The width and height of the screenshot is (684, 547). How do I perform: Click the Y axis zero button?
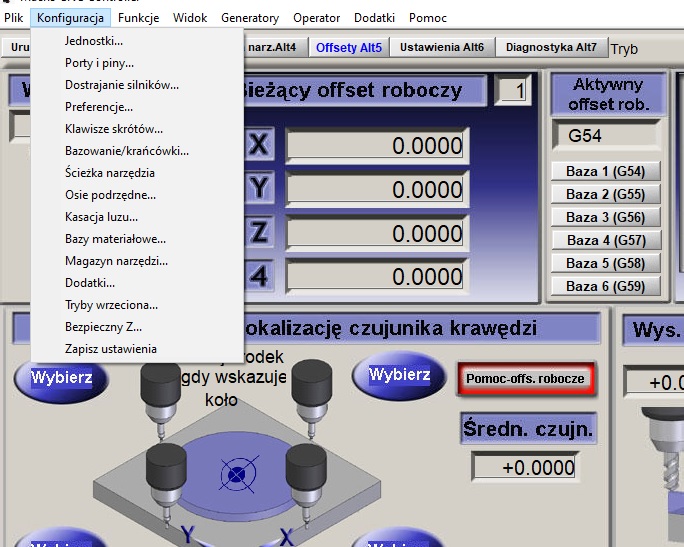click(259, 189)
